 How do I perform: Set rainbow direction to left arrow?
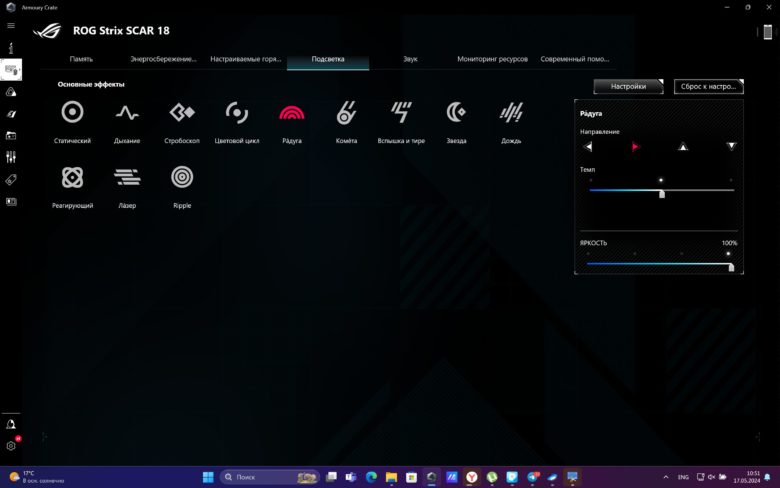(588, 147)
